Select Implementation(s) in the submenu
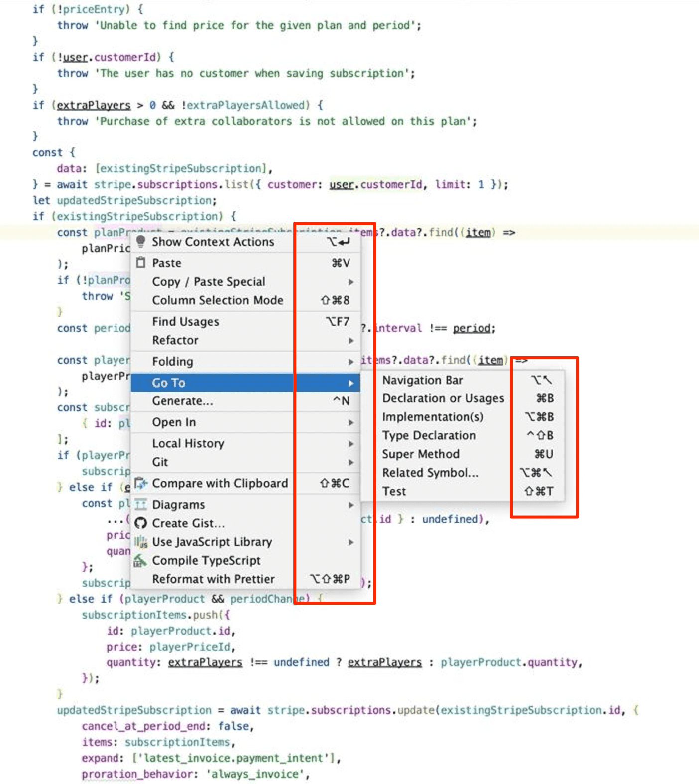Screen dimensions: 699x784 [463, 417]
